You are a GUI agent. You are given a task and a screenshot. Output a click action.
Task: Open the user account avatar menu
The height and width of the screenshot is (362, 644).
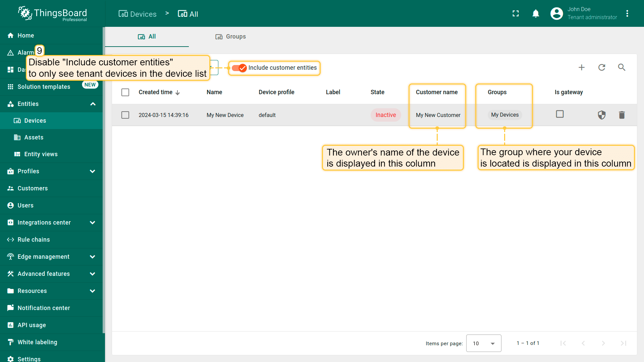556,13
